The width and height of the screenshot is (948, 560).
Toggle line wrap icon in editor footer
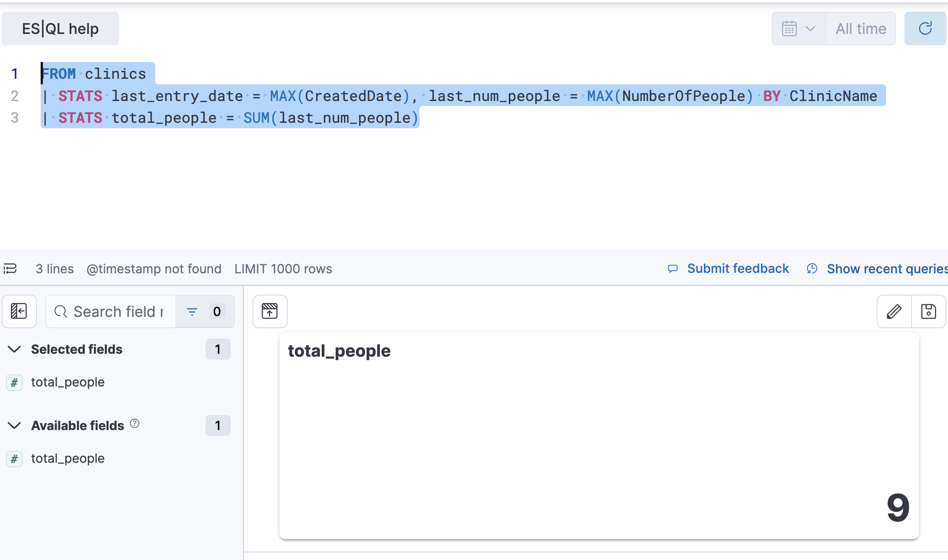[10, 268]
